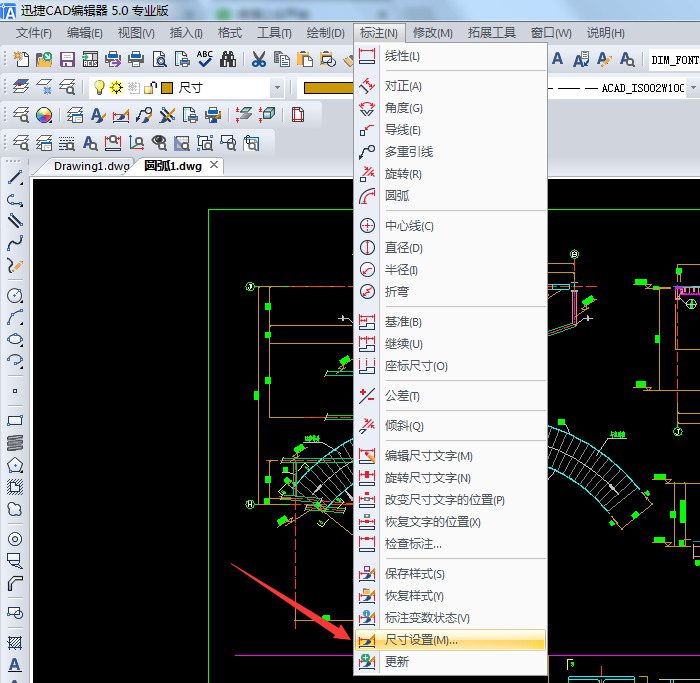This screenshot has height=683, width=700.
Task: Open the color wheel icon
Action: click(44, 115)
